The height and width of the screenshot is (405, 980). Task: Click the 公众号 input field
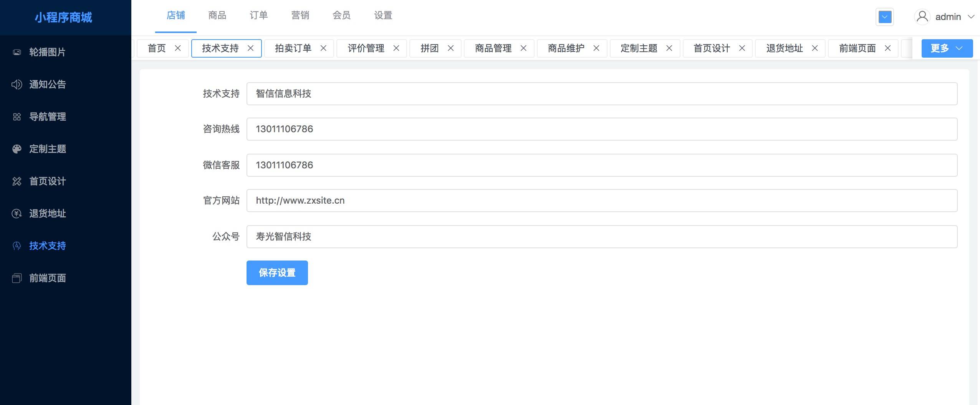click(602, 237)
